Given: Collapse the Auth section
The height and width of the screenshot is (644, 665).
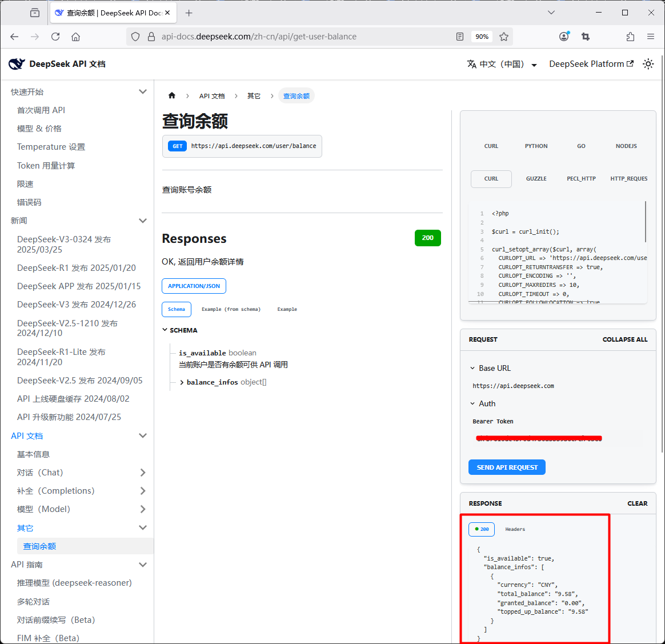Looking at the screenshot, I should 483,404.
